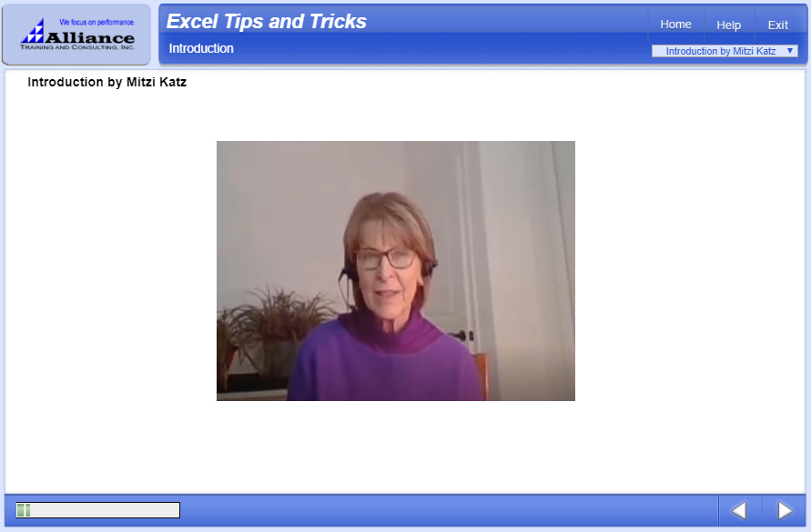Screen dimensions: 811x532
Task: Expand the Introduction by Mitzi Katz dropdown
Action: pyautogui.click(x=725, y=51)
